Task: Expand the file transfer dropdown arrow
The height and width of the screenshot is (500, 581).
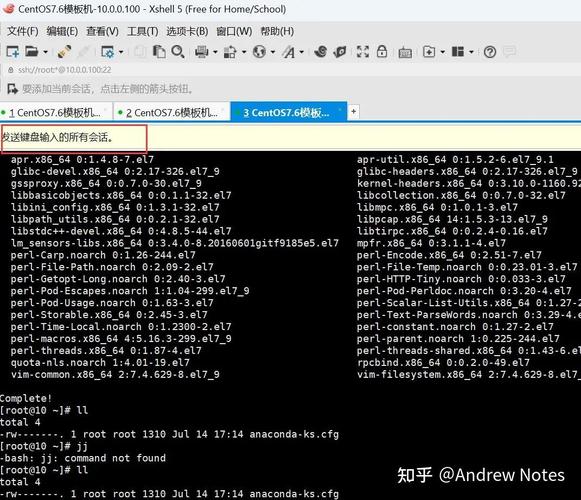Action: coord(244,52)
